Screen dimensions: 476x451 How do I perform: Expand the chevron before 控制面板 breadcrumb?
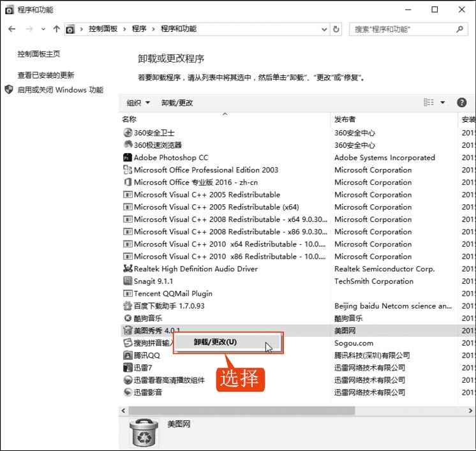(x=82, y=29)
